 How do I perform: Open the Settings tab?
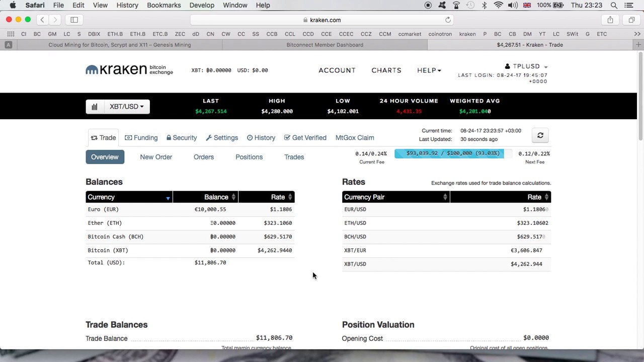pos(222,138)
